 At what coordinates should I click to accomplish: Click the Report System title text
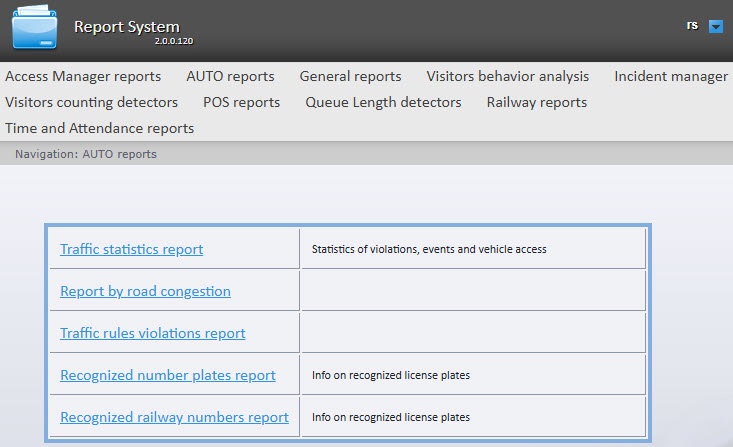[127, 27]
